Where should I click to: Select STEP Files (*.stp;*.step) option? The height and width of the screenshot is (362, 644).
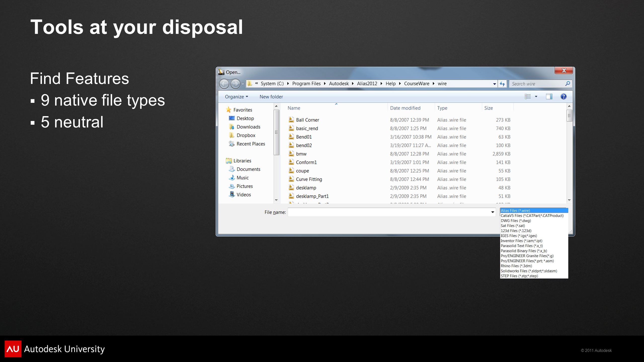coord(534,276)
